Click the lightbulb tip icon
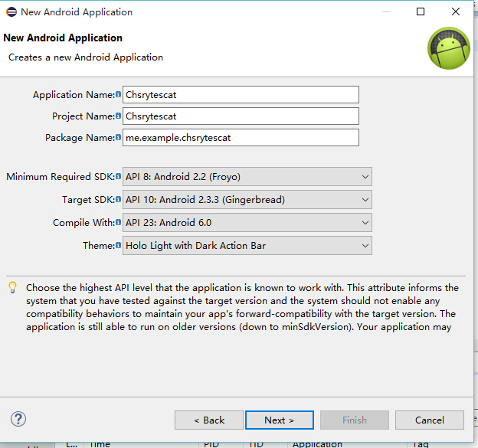 point(12,287)
